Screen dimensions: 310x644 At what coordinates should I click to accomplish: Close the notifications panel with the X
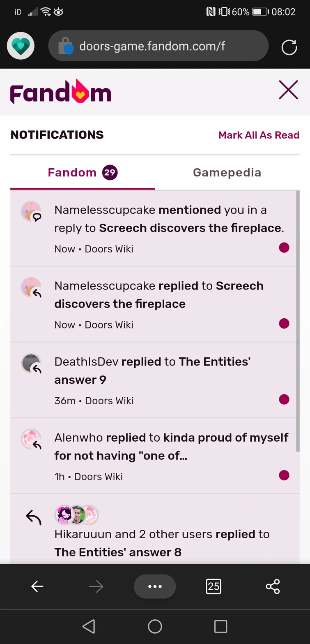pos(288,90)
